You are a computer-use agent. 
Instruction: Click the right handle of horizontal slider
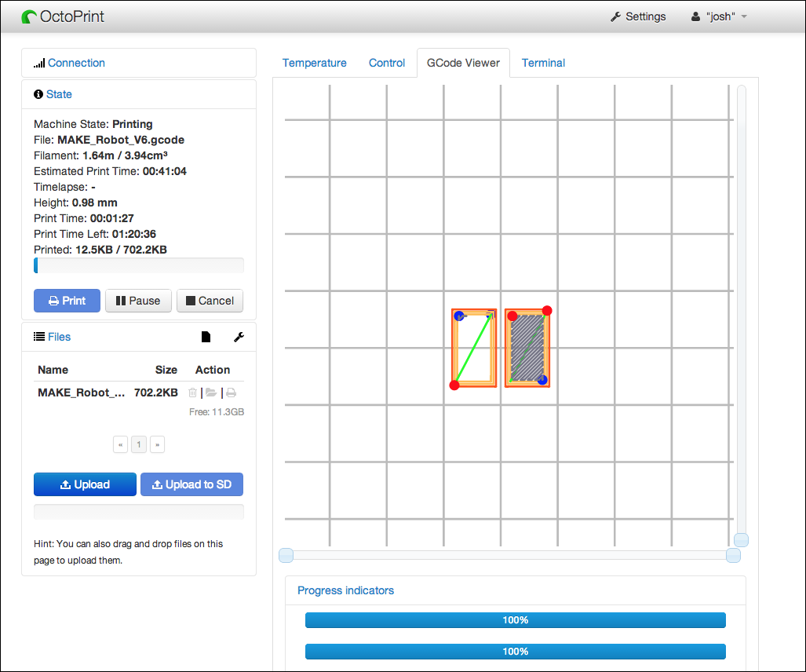click(x=733, y=556)
